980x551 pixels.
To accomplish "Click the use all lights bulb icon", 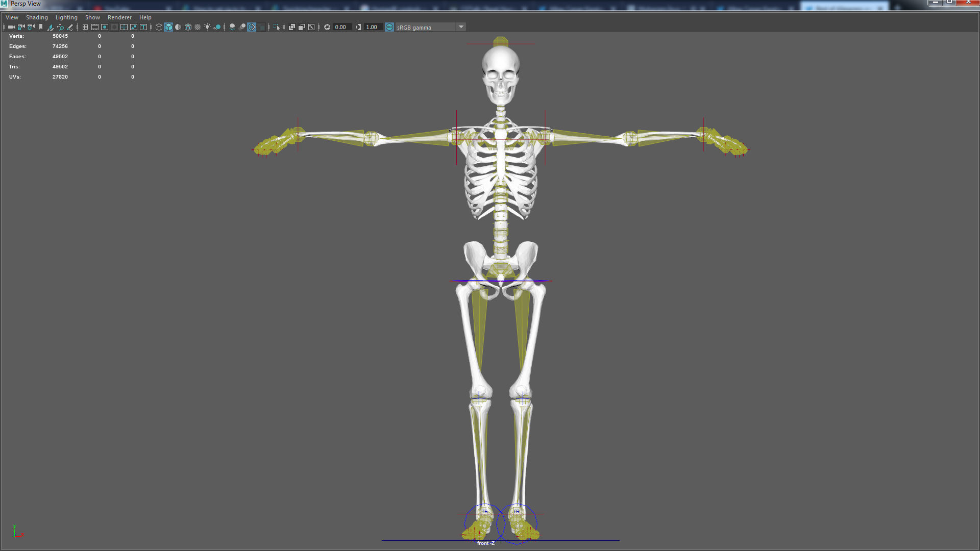I will (207, 27).
